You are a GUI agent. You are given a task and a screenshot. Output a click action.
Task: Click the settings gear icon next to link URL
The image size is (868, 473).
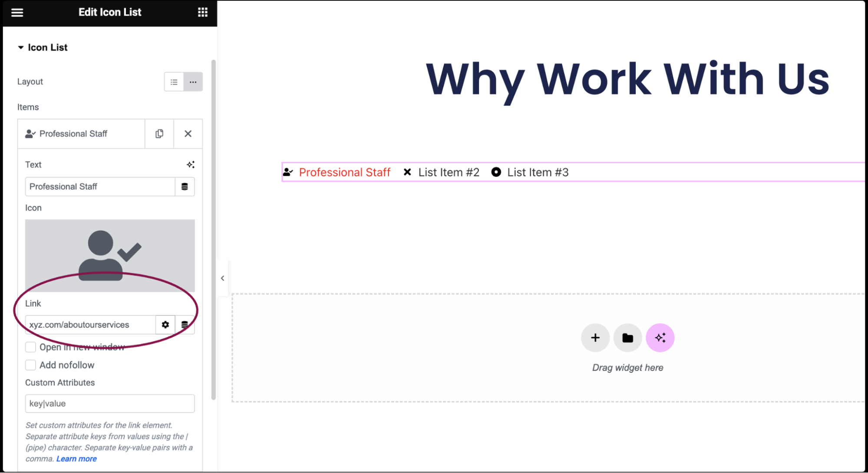(x=165, y=324)
